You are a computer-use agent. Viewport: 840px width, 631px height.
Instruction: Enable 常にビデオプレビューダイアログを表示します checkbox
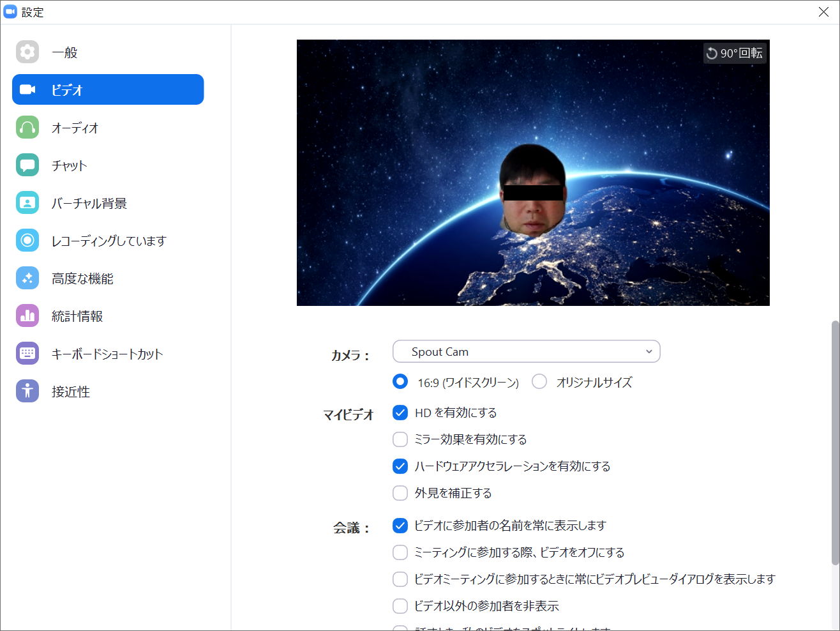[x=400, y=579]
